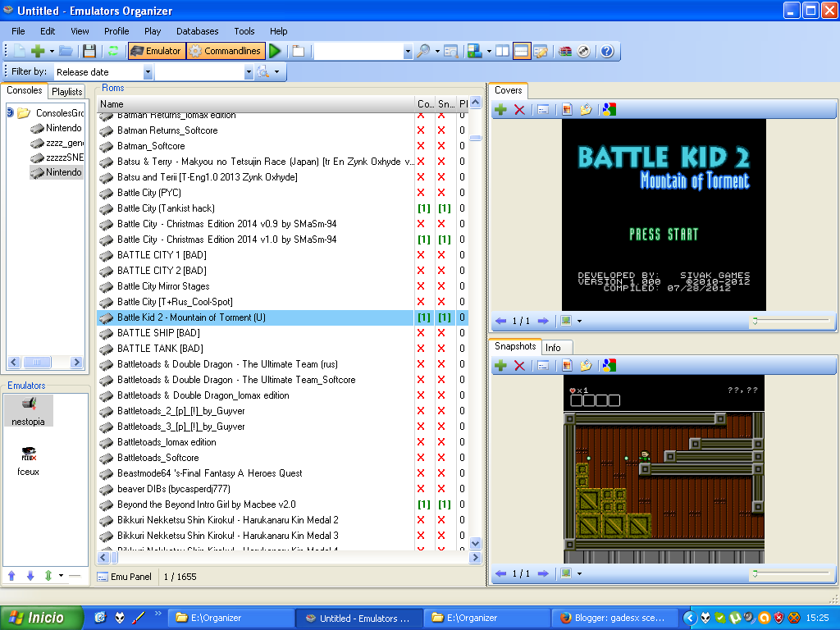840x630 pixels.
Task: Click the Snapshots panel picture file icon
Action: tap(567, 365)
